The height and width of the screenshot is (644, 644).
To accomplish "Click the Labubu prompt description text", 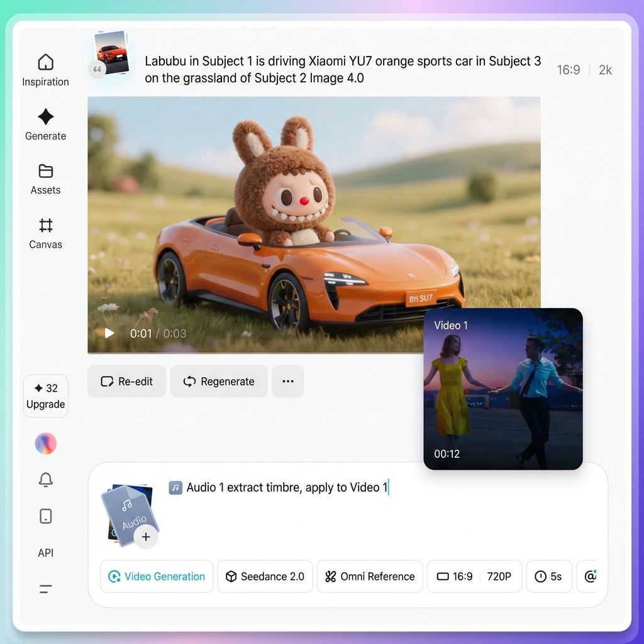I will pos(343,69).
